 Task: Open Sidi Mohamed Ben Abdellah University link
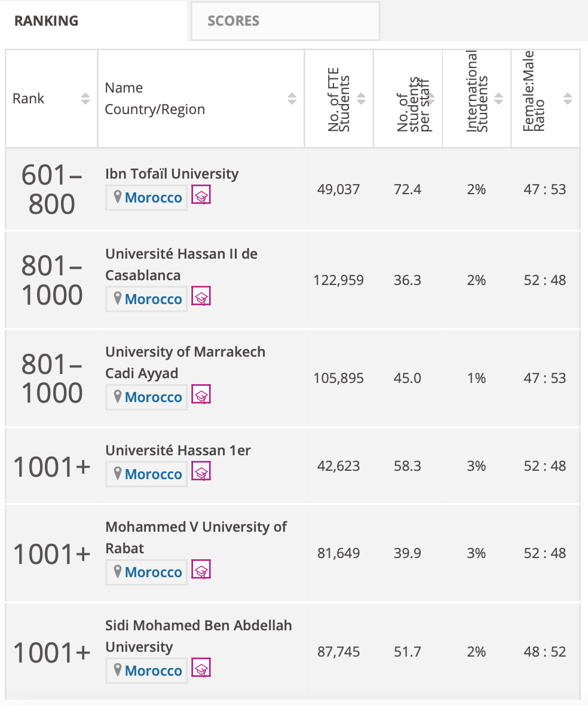tap(198, 636)
